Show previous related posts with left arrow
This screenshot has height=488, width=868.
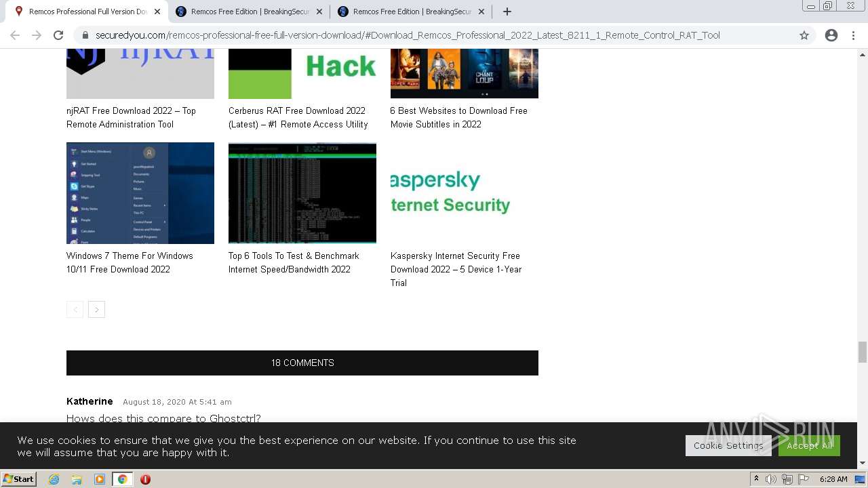point(75,310)
